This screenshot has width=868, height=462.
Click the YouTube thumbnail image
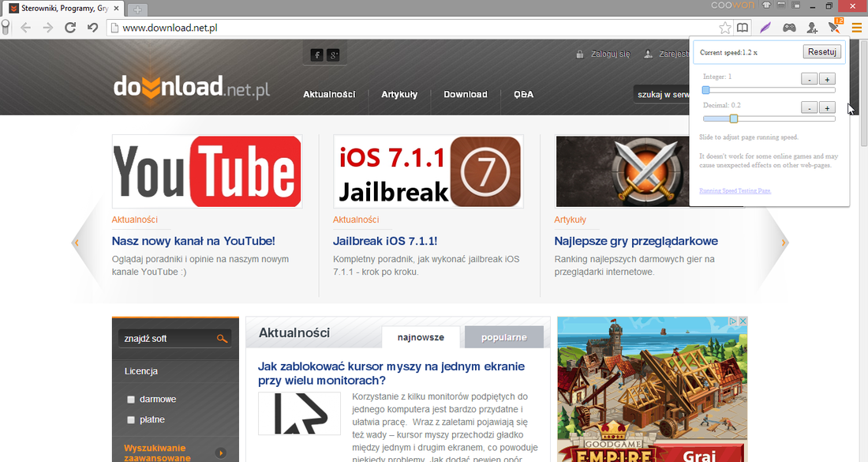pos(207,171)
